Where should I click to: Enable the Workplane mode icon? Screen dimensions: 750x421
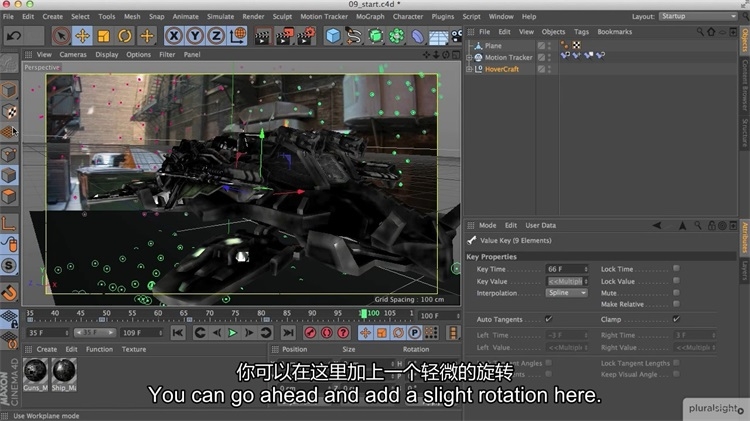[9, 133]
